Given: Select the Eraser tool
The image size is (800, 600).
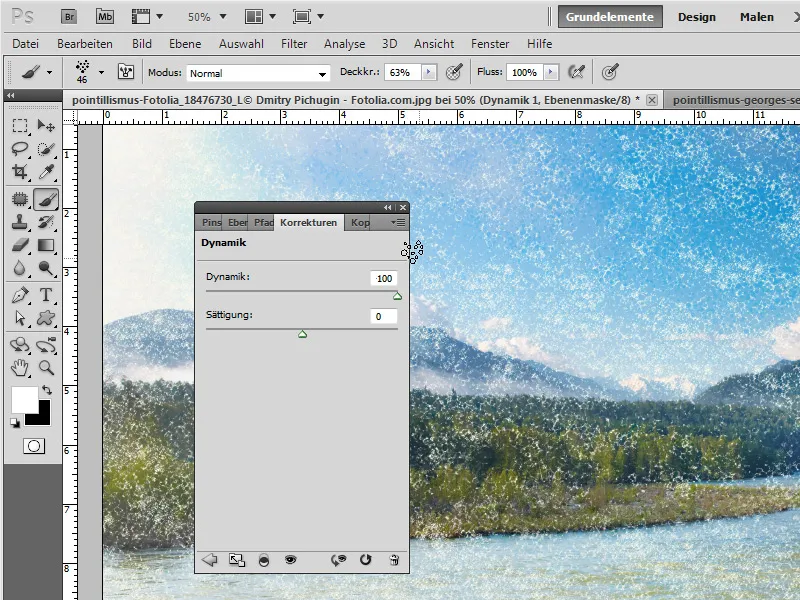Looking at the screenshot, I should tap(20, 245).
